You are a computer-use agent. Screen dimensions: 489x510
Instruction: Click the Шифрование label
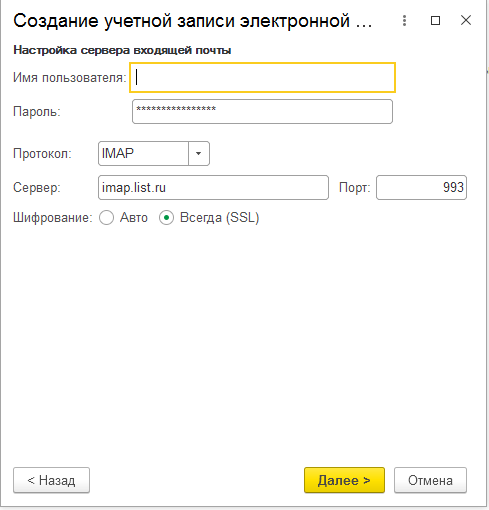[x=53, y=218]
